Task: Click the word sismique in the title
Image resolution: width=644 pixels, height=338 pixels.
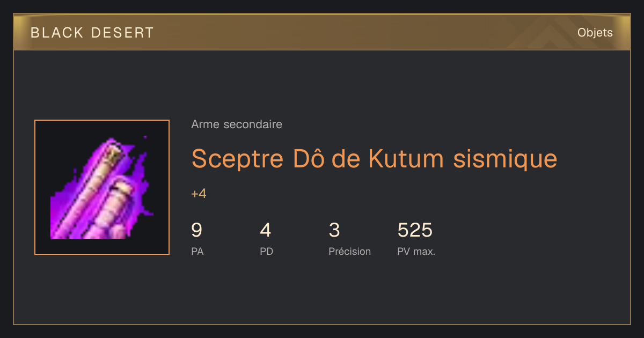Action: [506, 158]
